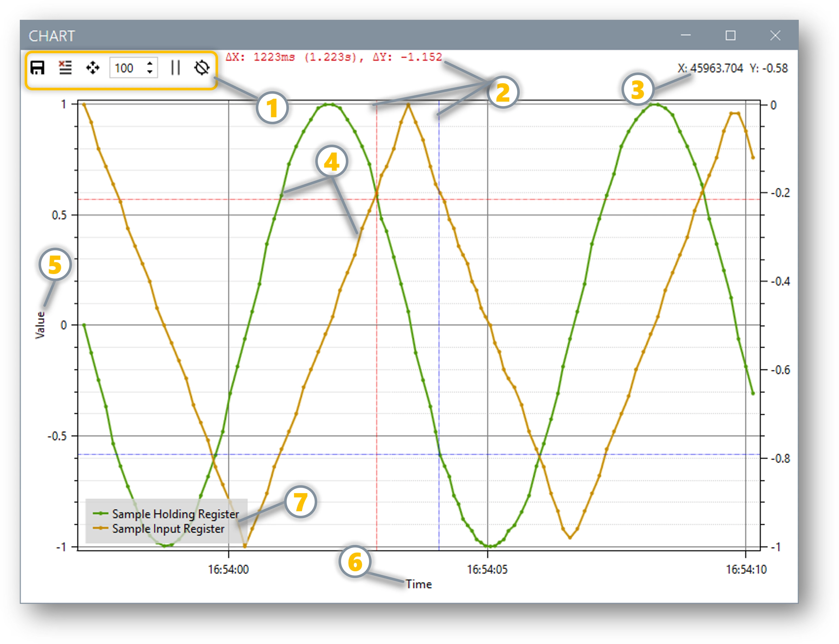839x644 pixels.
Task: Click the Time axis label
Action: [419, 584]
